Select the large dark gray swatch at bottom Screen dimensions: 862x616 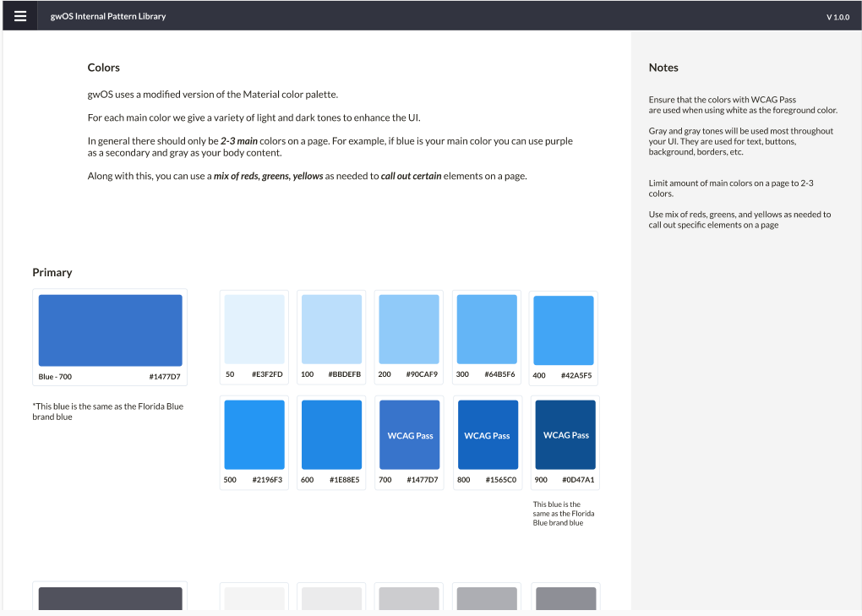click(111, 598)
